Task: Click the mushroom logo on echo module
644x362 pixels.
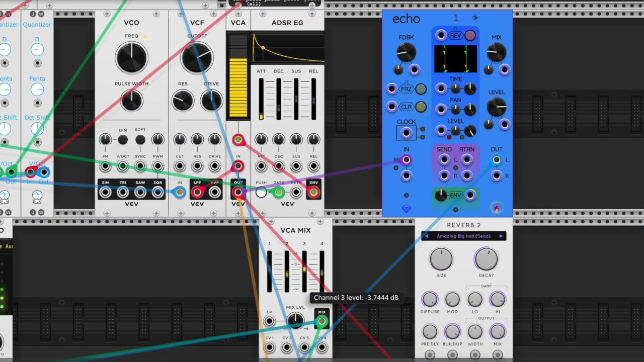Action: click(x=497, y=208)
